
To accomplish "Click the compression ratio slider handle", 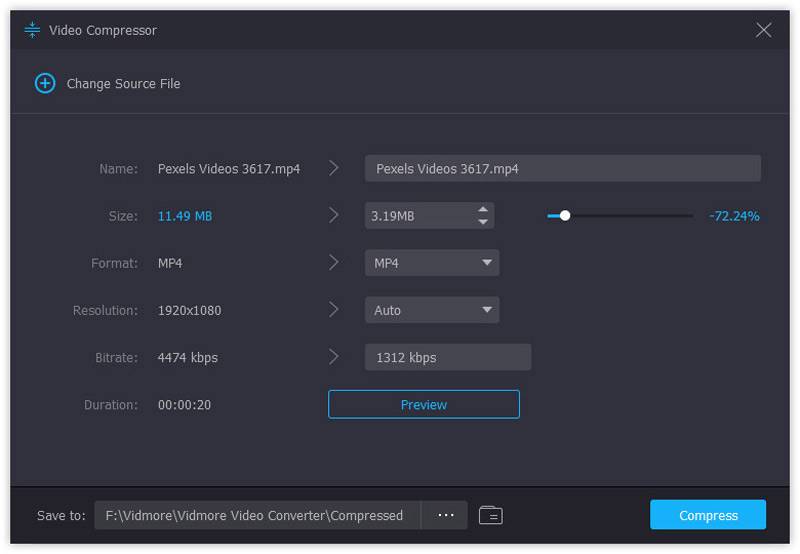I will pyautogui.click(x=565, y=215).
